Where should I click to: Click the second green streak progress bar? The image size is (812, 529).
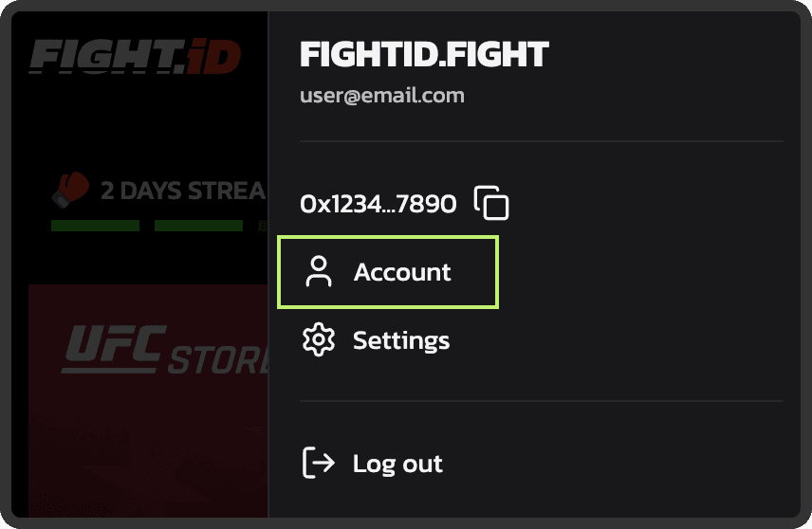pos(198,226)
